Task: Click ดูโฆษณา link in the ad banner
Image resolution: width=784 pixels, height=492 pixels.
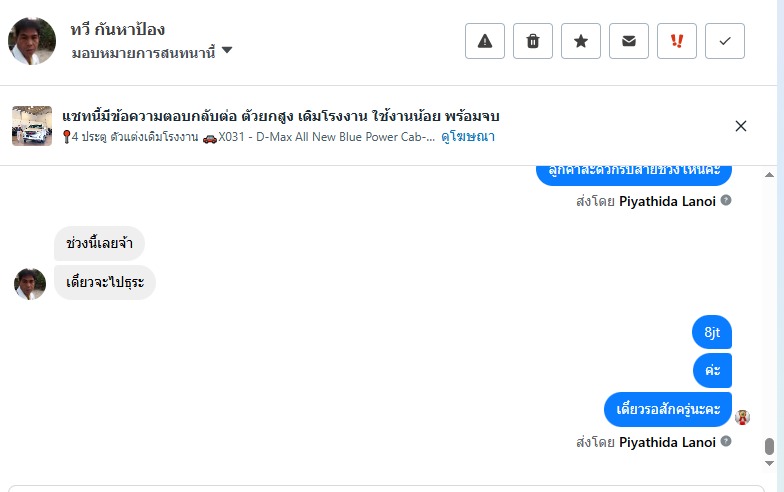Action: 468,137
